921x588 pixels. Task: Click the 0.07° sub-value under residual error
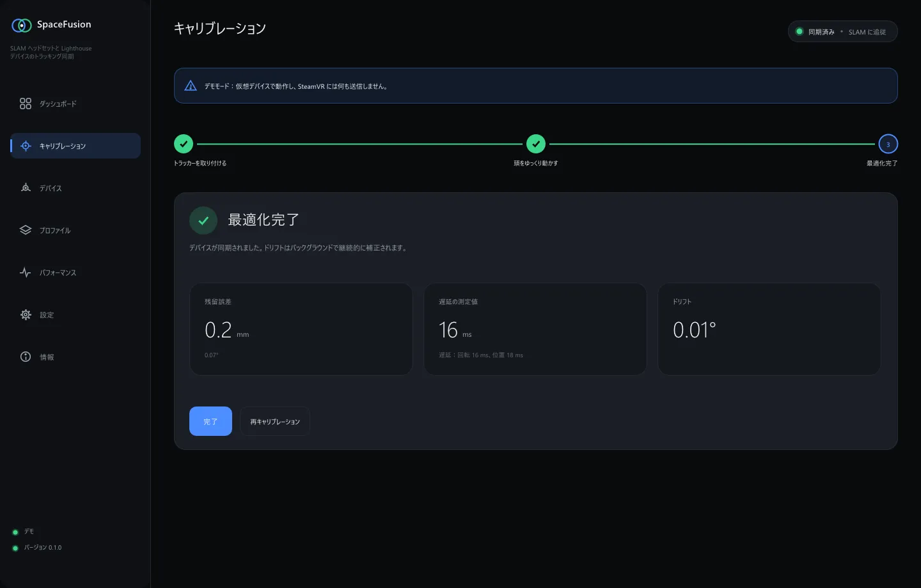[212, 355]
